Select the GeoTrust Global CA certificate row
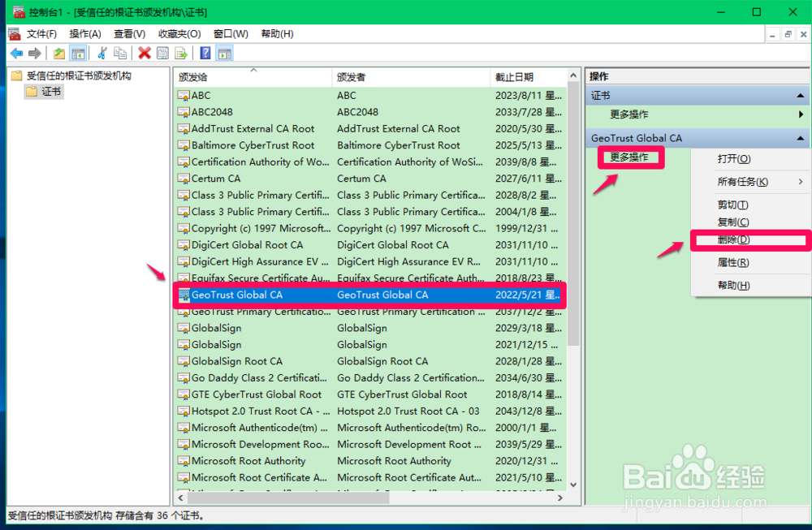 (x=370, y=295)
